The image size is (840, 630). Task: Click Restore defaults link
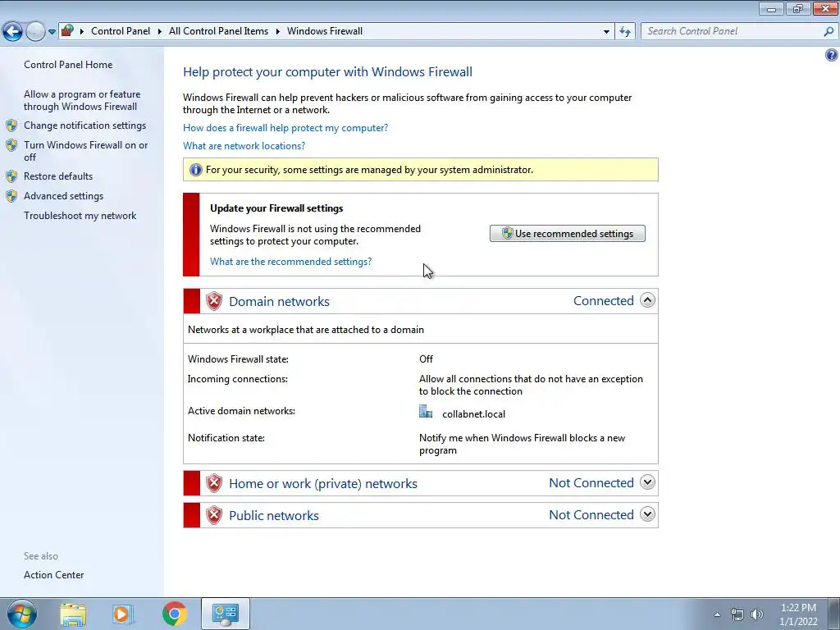[58, 176]
